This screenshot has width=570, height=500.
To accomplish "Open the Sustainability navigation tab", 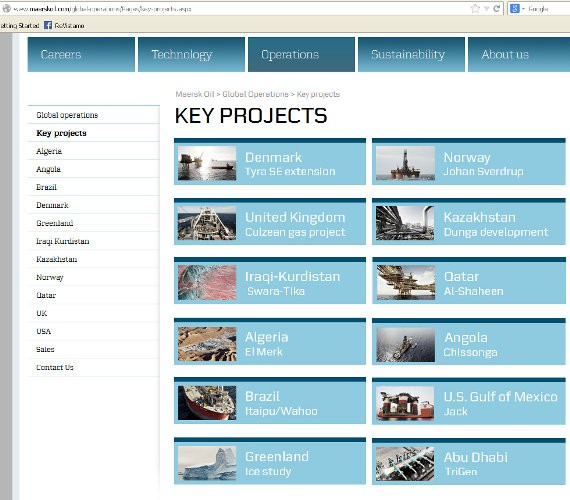I will (x=411, y=55).
